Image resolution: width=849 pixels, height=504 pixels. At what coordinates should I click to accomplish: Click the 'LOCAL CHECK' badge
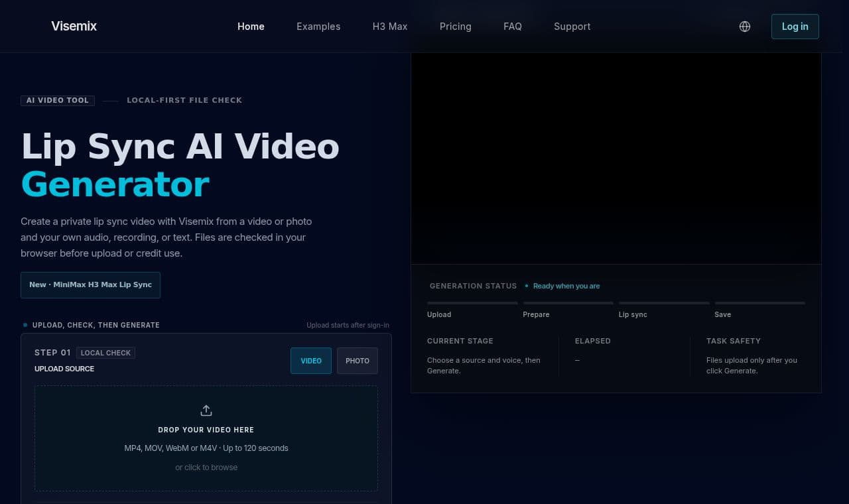(x=105, y=353)
